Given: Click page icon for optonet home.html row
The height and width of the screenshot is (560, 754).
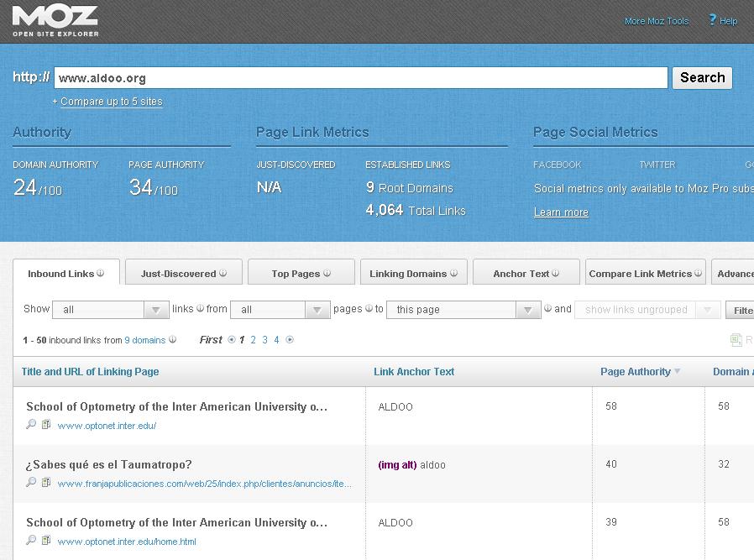Looking at the screenshot, I should click(x=46, y=541).
